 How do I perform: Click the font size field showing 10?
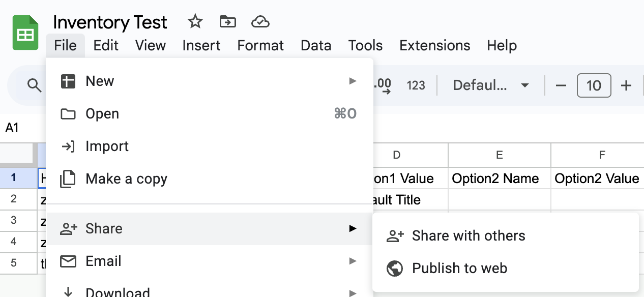594,85
